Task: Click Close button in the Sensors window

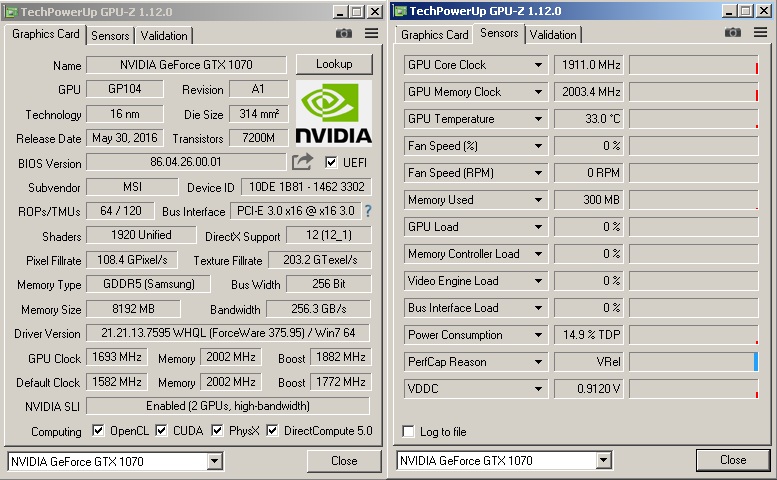Action: 733,460
